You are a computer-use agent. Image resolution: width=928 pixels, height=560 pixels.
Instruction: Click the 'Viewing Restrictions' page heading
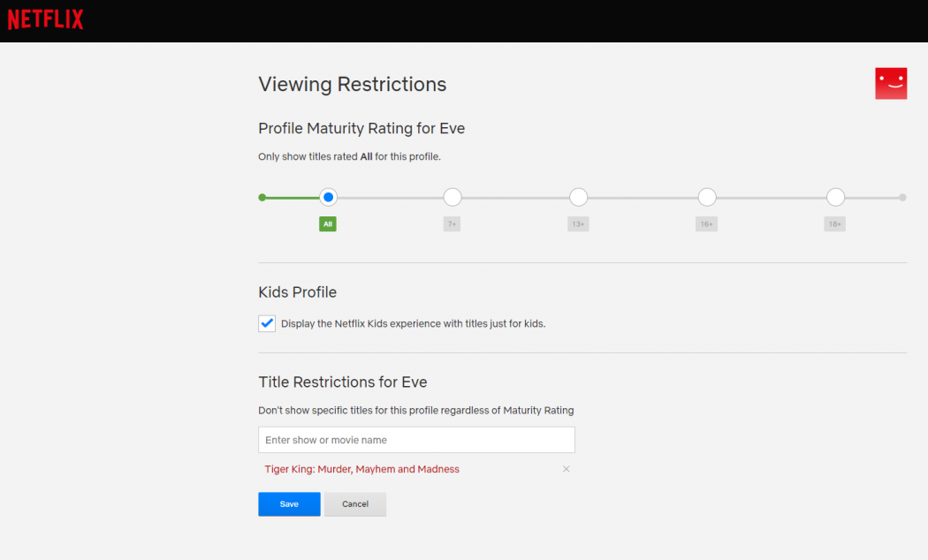point(352,84)
